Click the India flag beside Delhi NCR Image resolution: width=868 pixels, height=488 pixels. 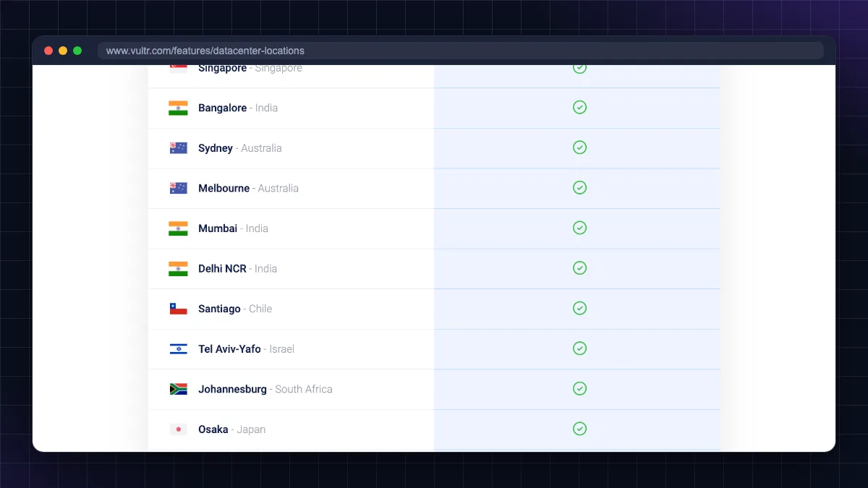[x=178, y=269]
